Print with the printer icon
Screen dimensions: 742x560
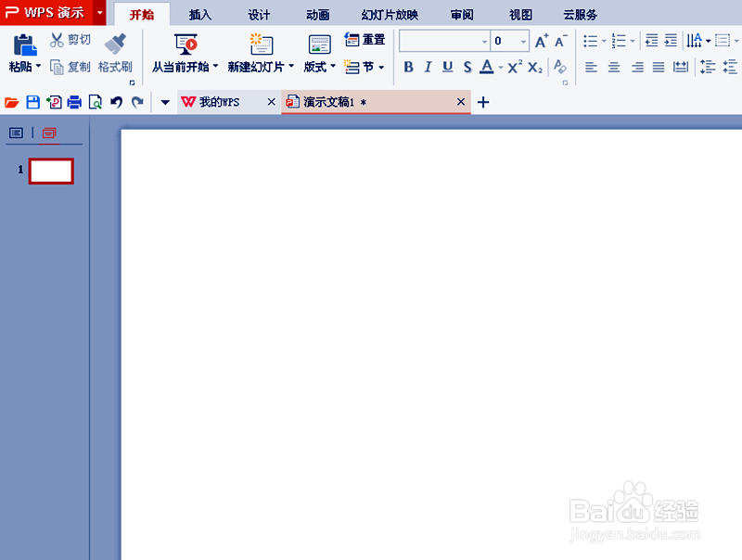pos(74,102)
